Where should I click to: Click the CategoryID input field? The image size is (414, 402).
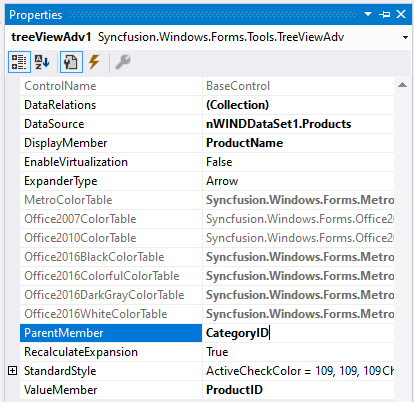pos(298,333)
